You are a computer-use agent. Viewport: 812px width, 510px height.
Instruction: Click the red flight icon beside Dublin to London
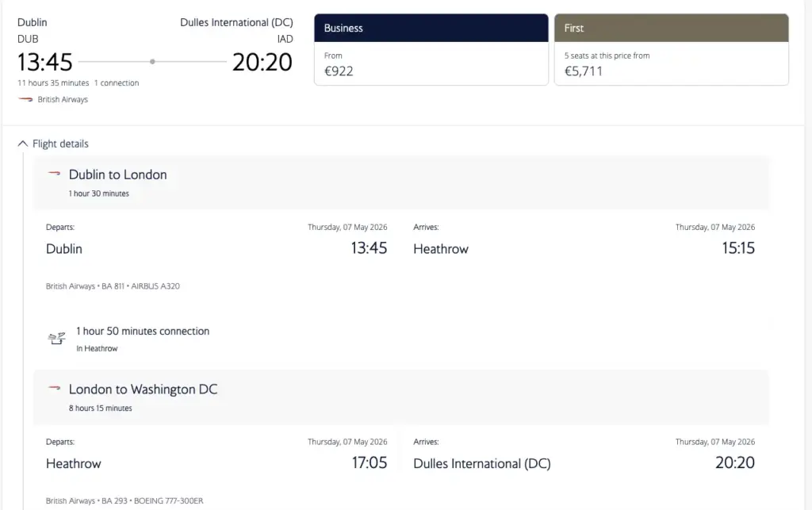(x=53, y=174)
